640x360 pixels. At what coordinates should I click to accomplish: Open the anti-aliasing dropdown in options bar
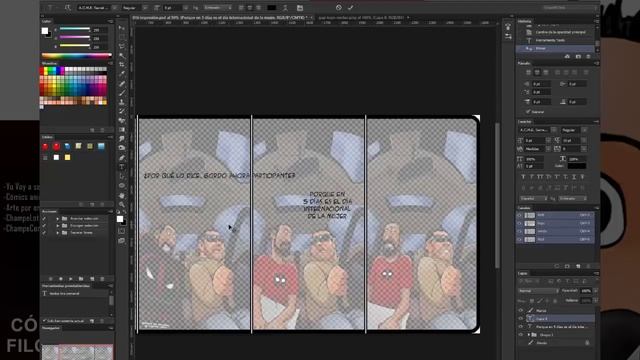point(218,8)
